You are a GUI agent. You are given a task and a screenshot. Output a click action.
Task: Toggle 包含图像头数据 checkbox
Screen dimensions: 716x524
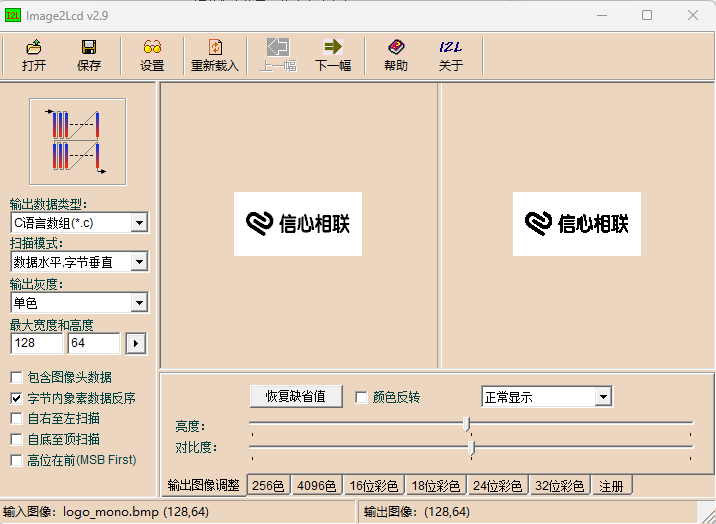(x=16, y=377)
